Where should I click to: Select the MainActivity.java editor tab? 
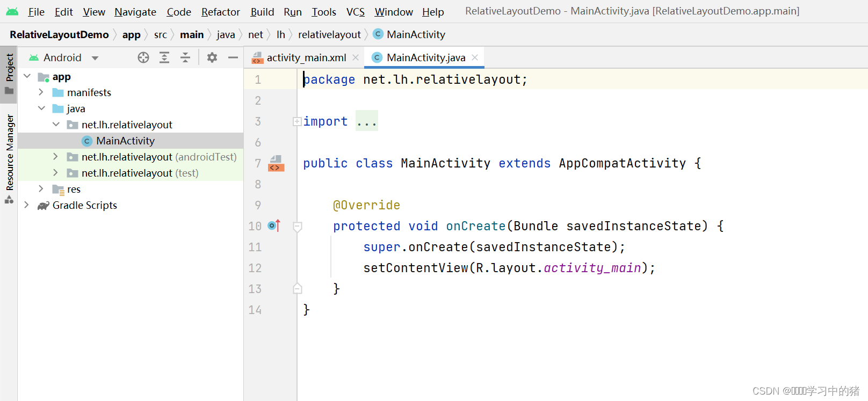[425, 57]
